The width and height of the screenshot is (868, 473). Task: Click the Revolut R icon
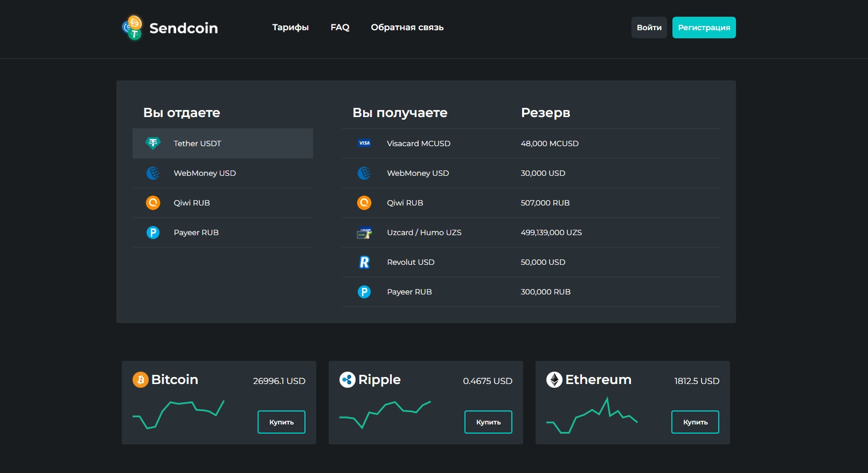point(364,262)
